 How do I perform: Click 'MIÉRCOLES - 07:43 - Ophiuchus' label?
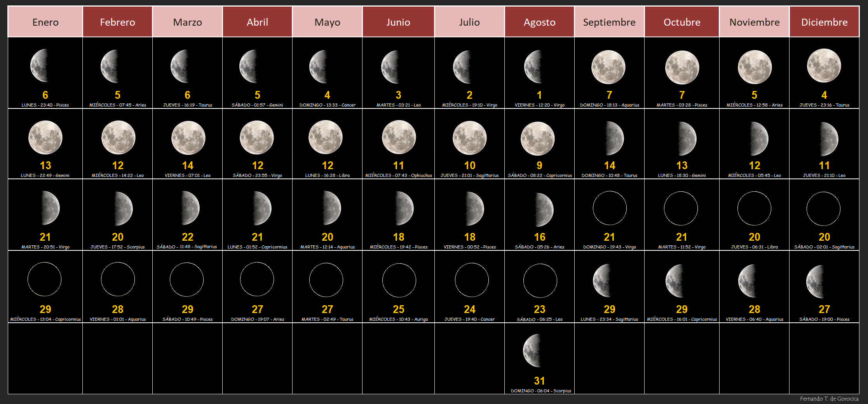coord(398,175)
